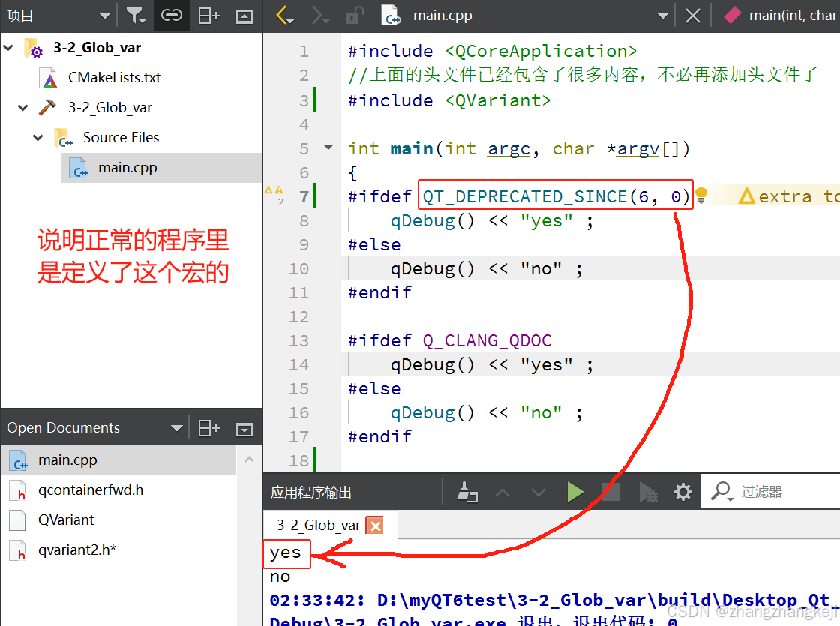Go to previous output item
840x626 pixels.
click(x=502, y=492)
